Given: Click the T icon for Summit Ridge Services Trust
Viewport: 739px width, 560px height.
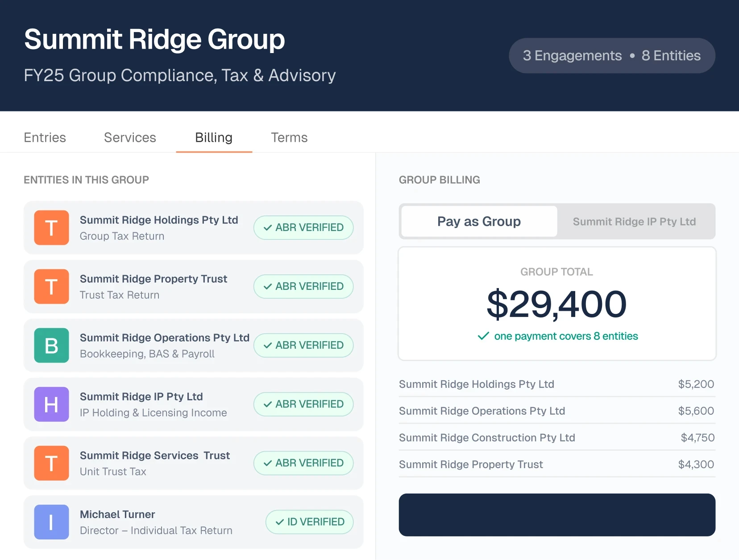Looking at the screenshot, I should 51,463.
